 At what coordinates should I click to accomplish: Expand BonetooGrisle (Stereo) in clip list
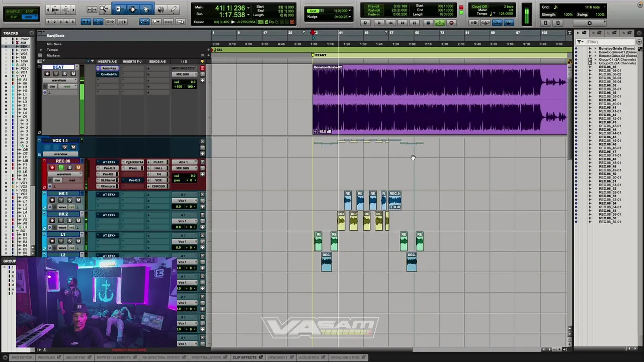(595, 49)
